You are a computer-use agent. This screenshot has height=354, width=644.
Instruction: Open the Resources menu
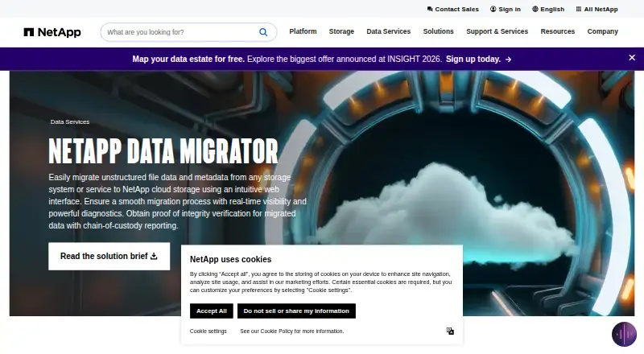(557, 31)
